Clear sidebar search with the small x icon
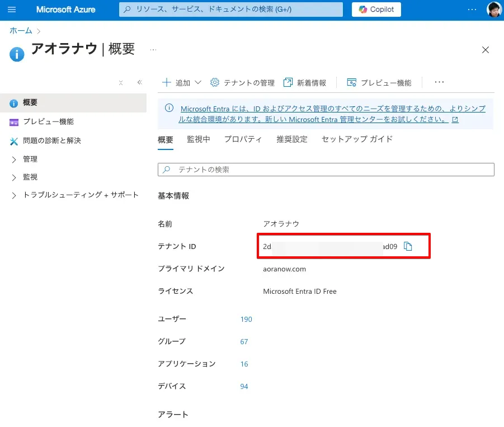 pyautogui.click(x=121, y=83)
